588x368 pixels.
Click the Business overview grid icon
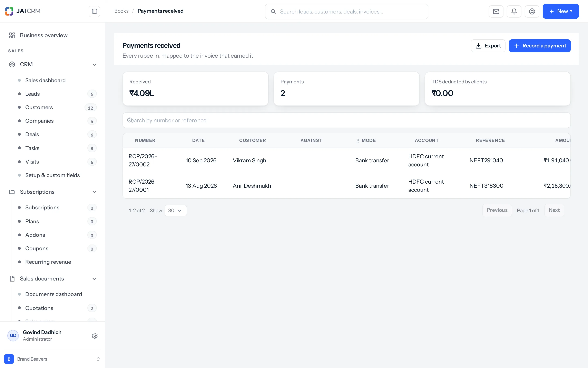12,35
